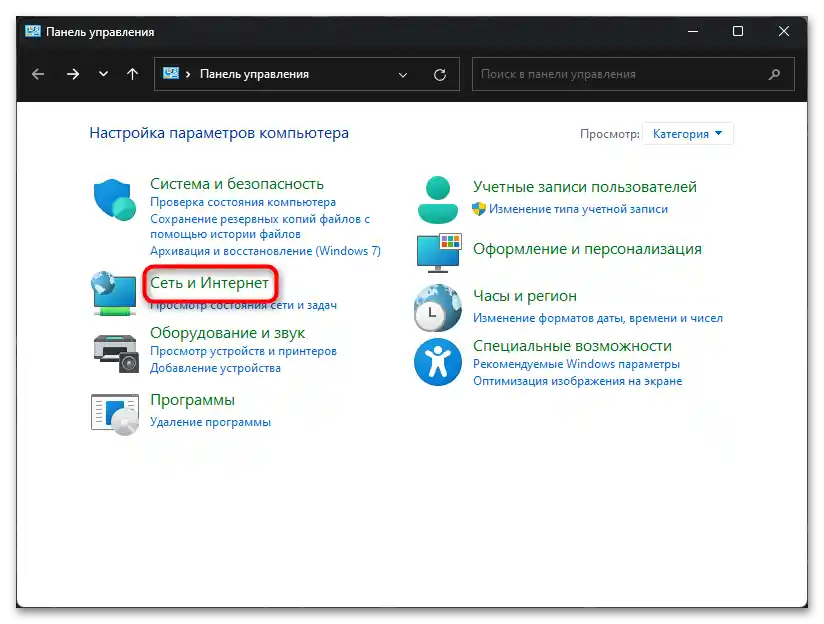
Task: Maximize the Control Panel window
Action: [x=738, y=32]
